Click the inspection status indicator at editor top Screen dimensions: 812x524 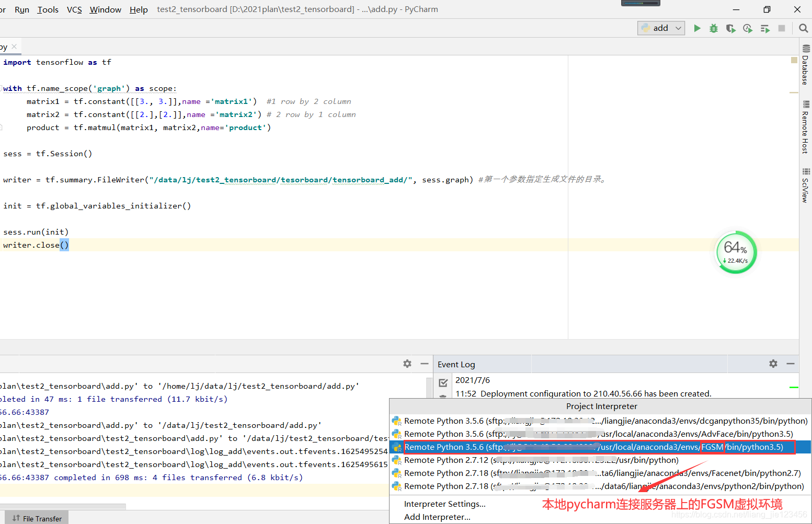(x=794, y=61)
